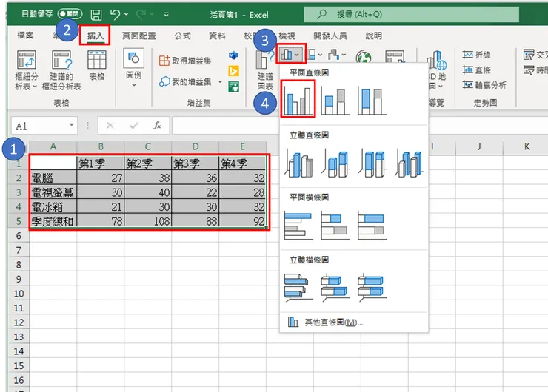Open the waterfall chart dropdown
The width and height of the screenshot is (548, 392).
[x=344, y=55]
